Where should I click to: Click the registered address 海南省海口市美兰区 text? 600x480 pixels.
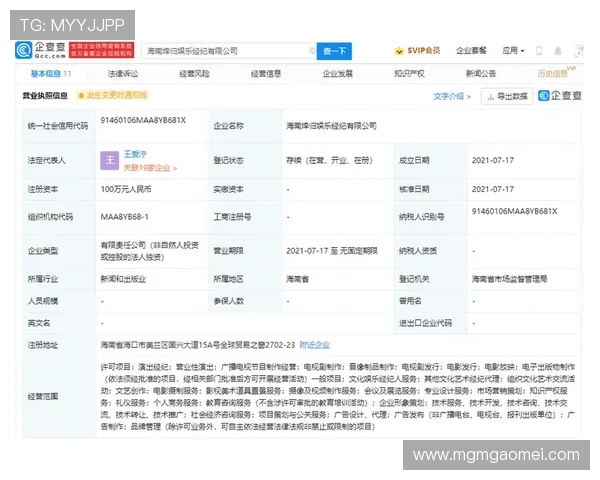tap(197, 345)
